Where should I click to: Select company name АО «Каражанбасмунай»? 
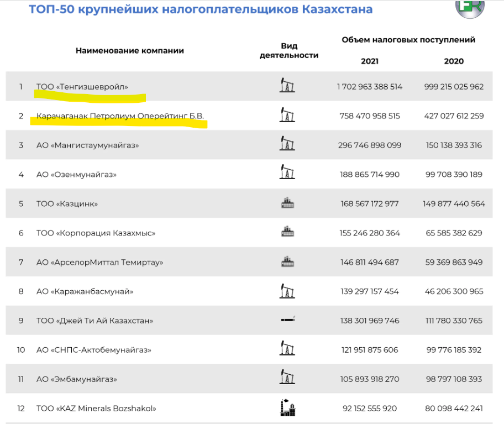click(x=85, y=291)
